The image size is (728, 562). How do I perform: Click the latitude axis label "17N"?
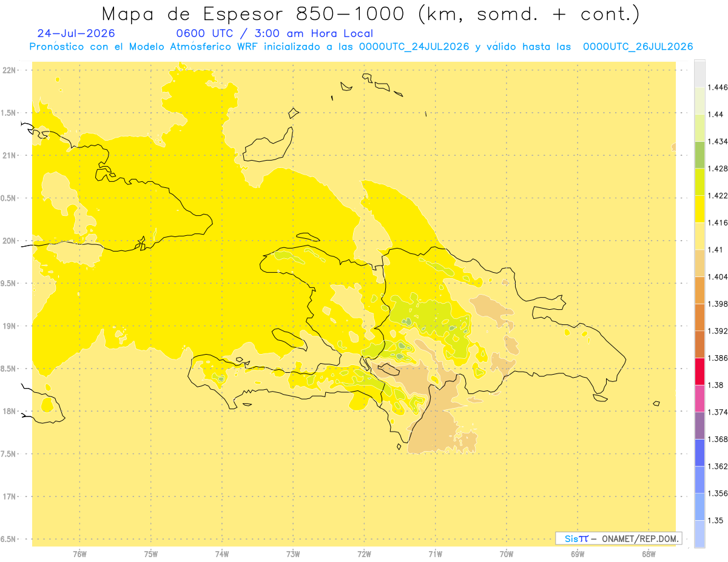(x=10, y=496)
